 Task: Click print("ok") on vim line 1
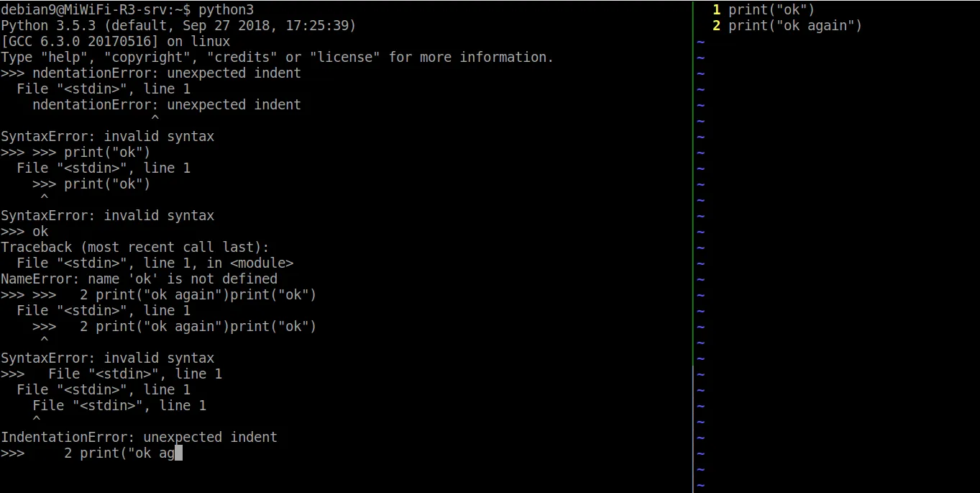click(x=771, y=10)
